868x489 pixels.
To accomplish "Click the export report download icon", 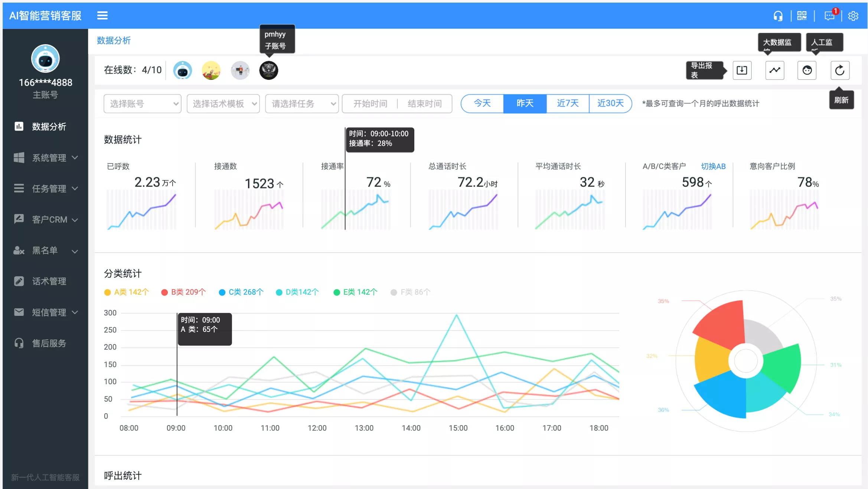I will [742, 70].
